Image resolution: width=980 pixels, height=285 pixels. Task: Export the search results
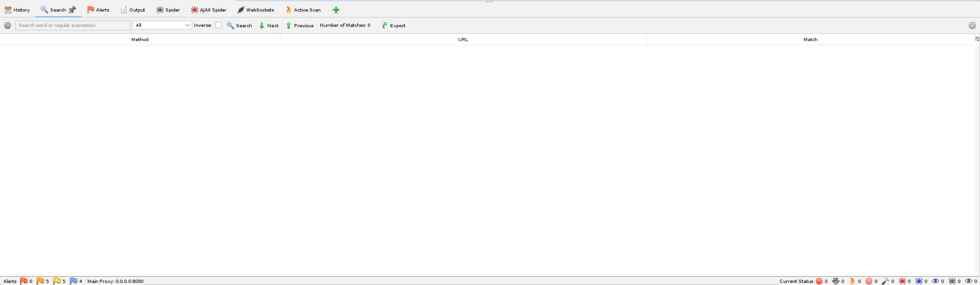(394, 25)
